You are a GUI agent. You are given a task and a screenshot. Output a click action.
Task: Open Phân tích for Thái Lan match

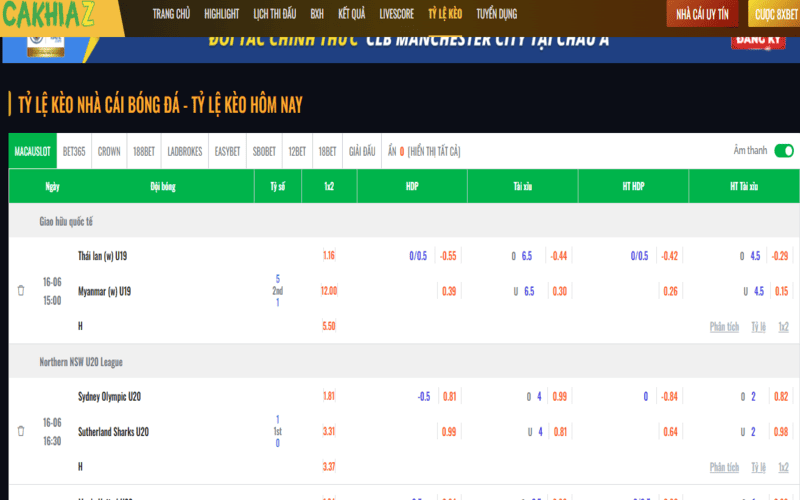724,326
